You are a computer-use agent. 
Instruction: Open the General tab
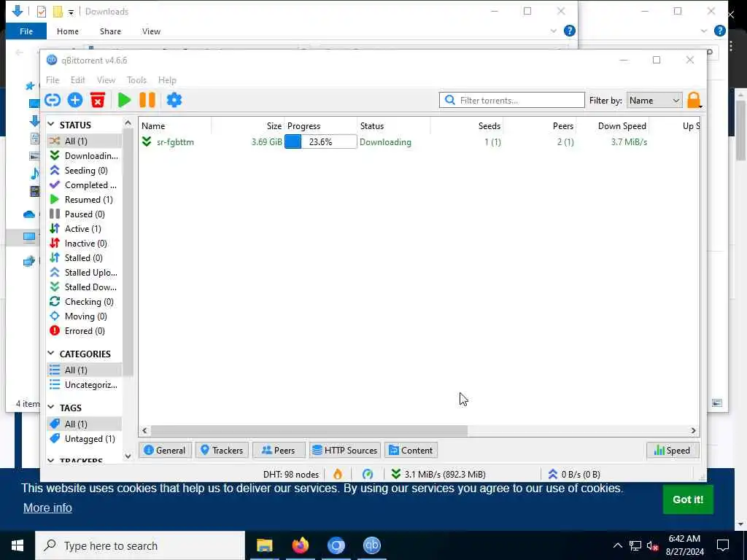coord(165,451)
